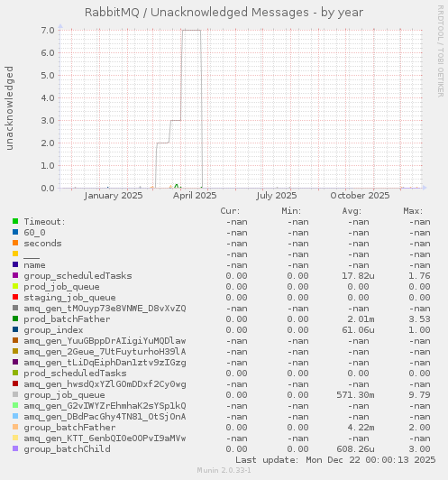Screen dimensions: 448x480
Task: Click the 'seconds' legend label
Action: pos(42,244)
